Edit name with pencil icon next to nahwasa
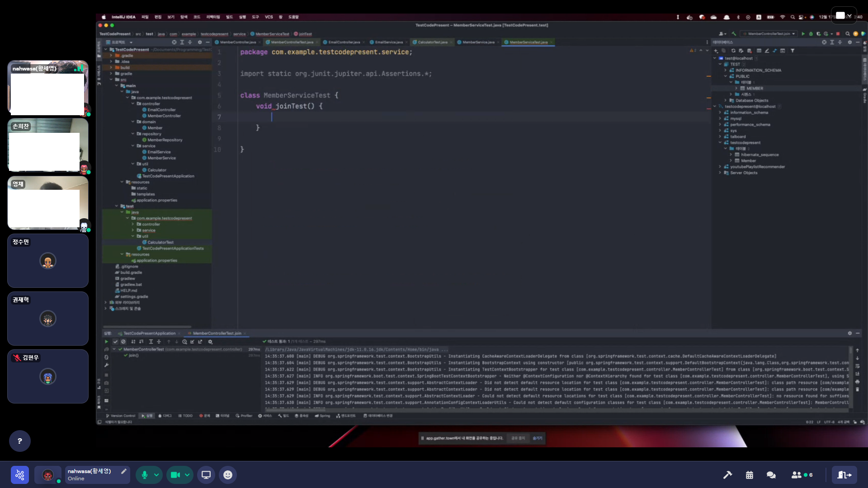This screenshot has height=488, width=868. [x=123, y=471]
